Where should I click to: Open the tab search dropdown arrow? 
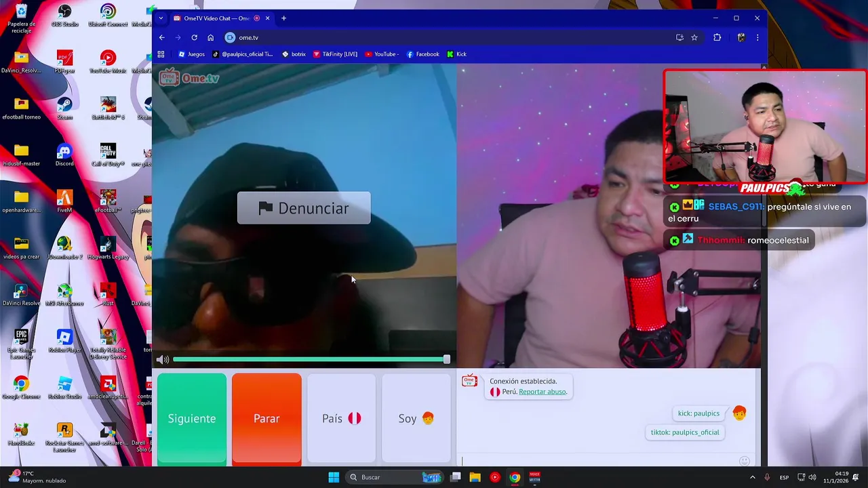[x=161, y=18]
